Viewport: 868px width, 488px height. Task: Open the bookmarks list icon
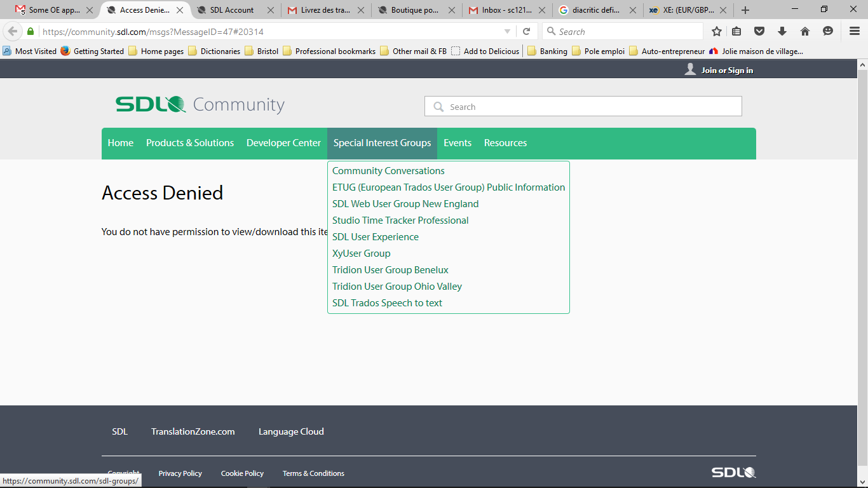(736, 32)
